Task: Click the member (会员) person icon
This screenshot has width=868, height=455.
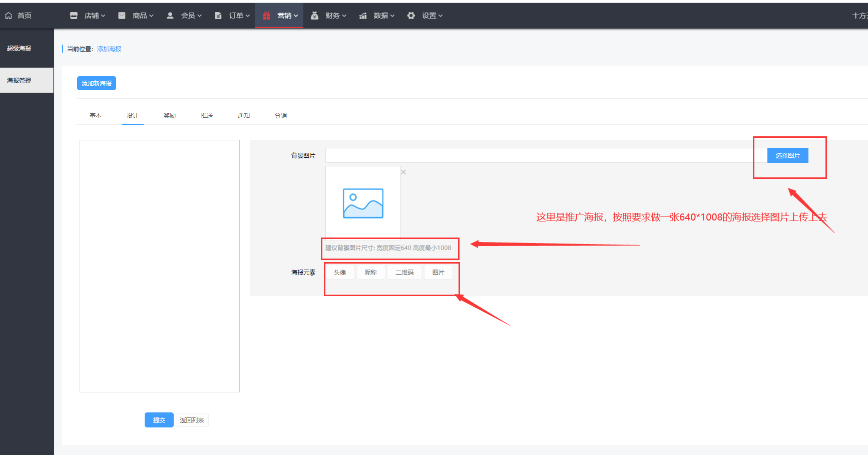Action: 170,16
